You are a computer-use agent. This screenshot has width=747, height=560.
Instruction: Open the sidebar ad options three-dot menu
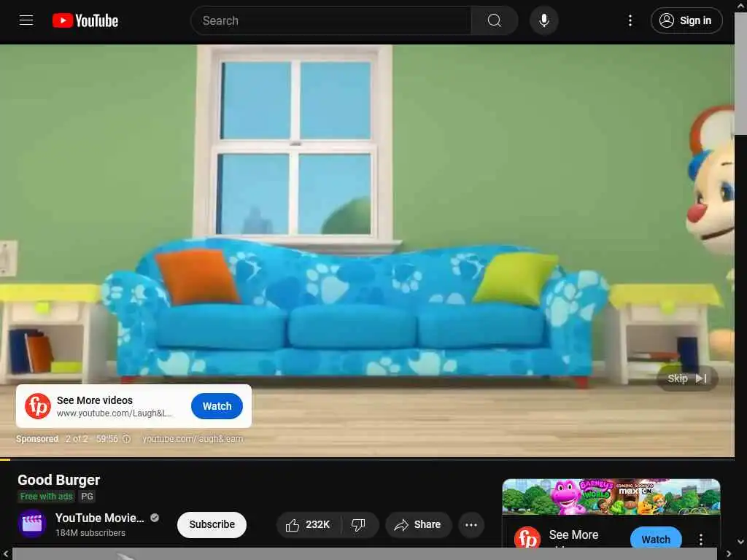click(701, 539)
